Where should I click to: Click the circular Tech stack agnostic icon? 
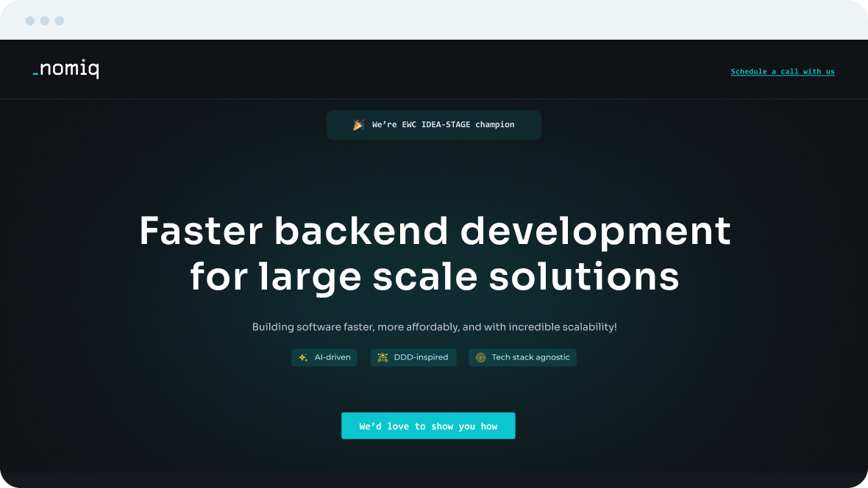point(480,358)
